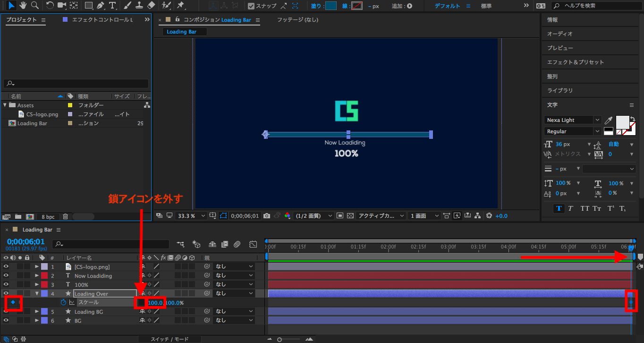Select the Eraser tool
This screenshot has width=644, height=343.
coord(151,6)
